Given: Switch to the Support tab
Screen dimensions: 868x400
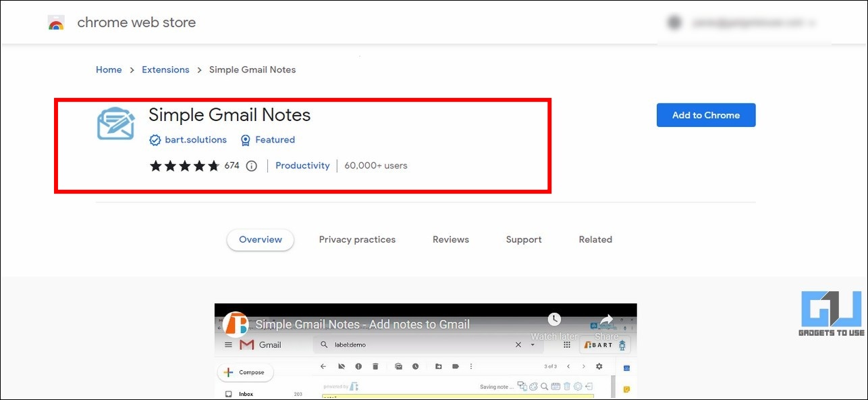Looking at the screenshot, I should pos(524,240).
